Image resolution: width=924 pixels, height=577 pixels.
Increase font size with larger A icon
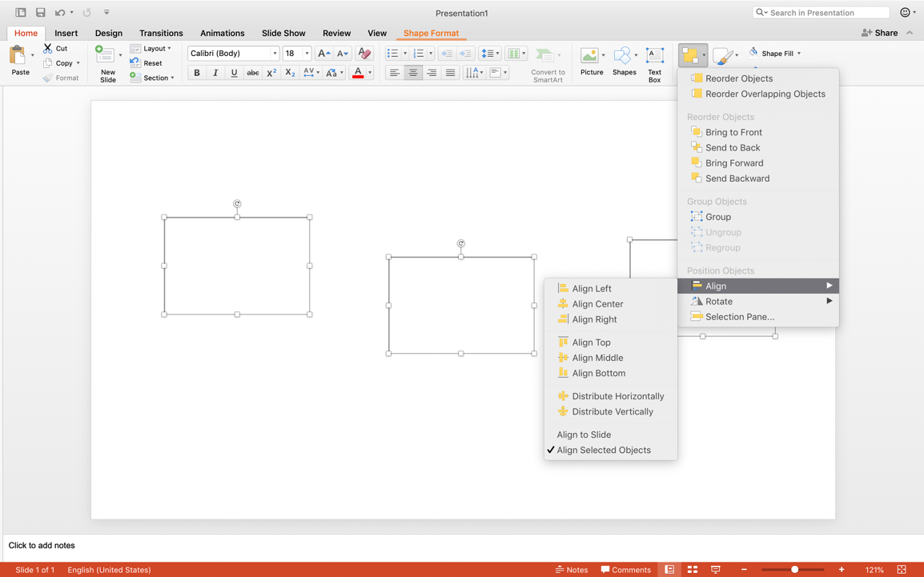(x=323, y=54)
